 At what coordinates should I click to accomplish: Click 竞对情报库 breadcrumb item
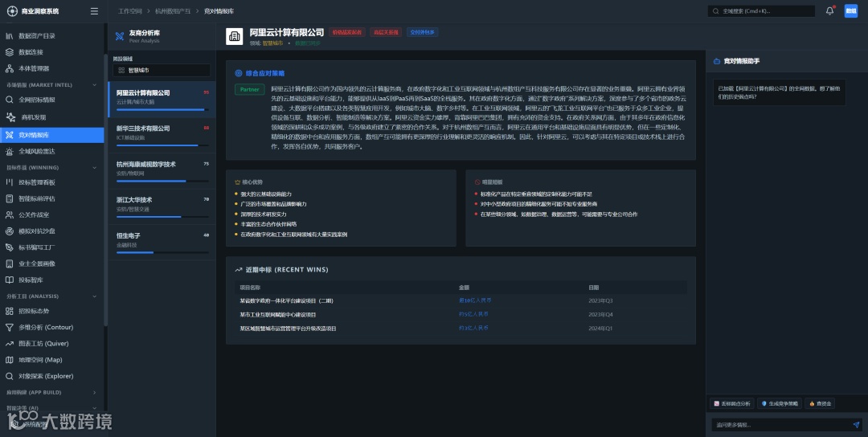[219, 11]
